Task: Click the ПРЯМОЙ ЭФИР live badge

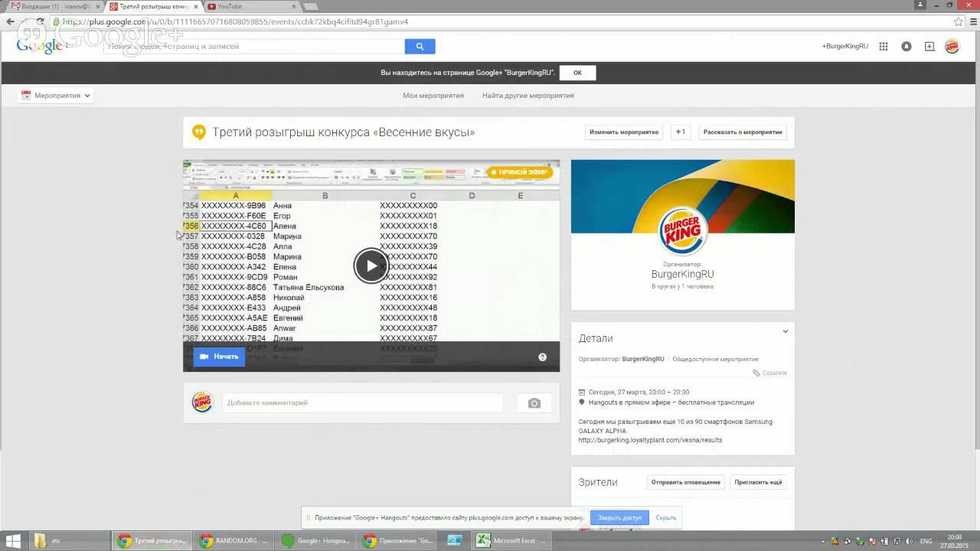Action: click(520, 172)
